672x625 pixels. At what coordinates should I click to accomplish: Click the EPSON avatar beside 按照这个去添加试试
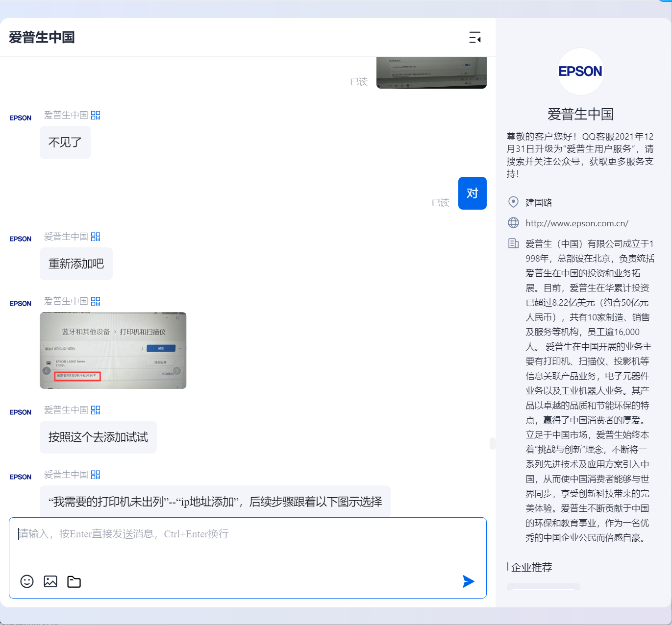coord(21,412)
